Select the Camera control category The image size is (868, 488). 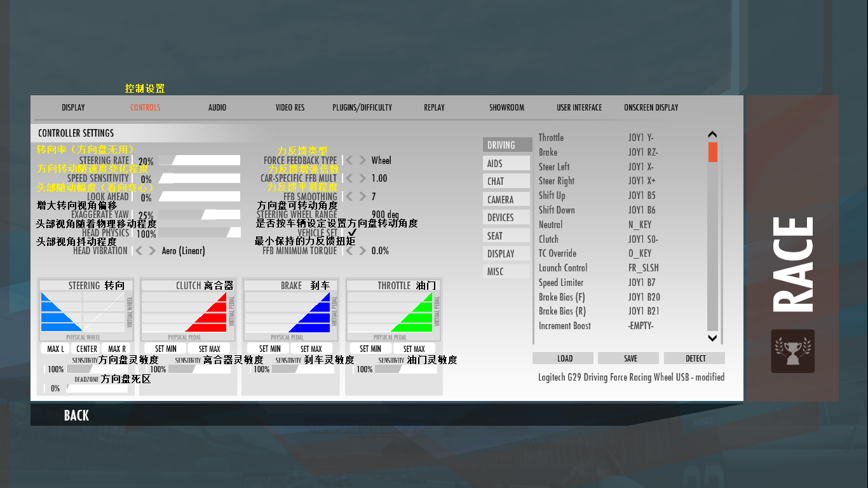coord(506,200)
